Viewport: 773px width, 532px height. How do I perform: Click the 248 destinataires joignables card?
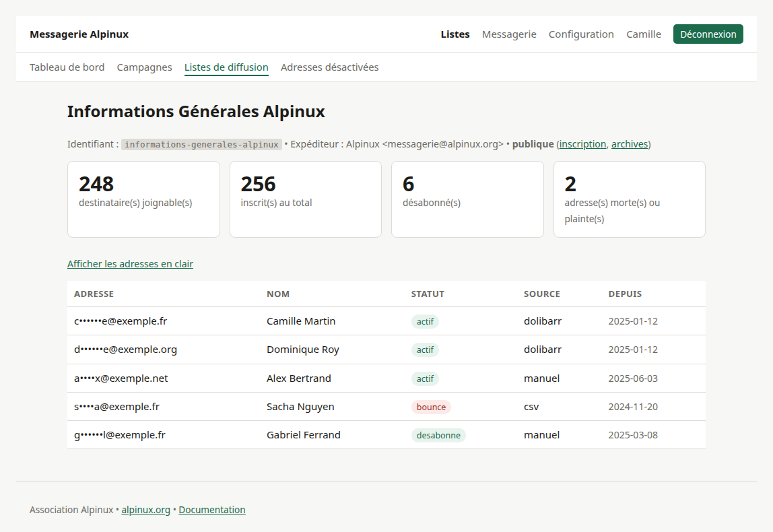pos(143,199)
